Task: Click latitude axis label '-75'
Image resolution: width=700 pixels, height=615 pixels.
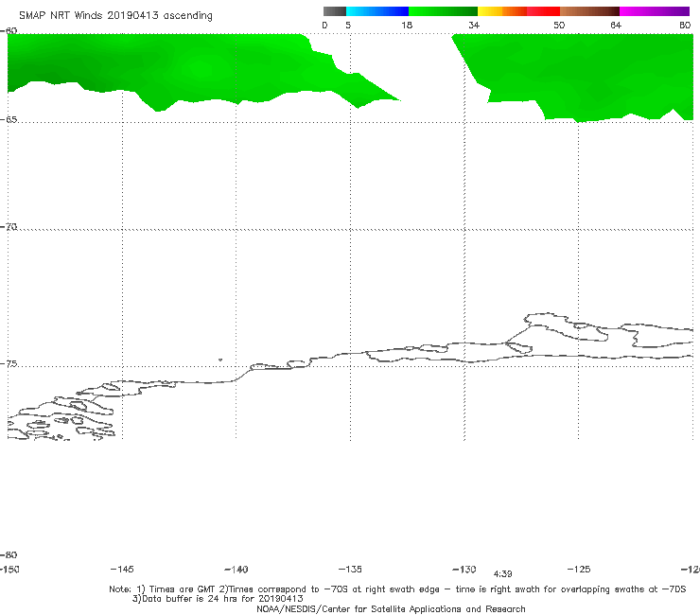Action: pyautogui.click(x=9, y=364)
